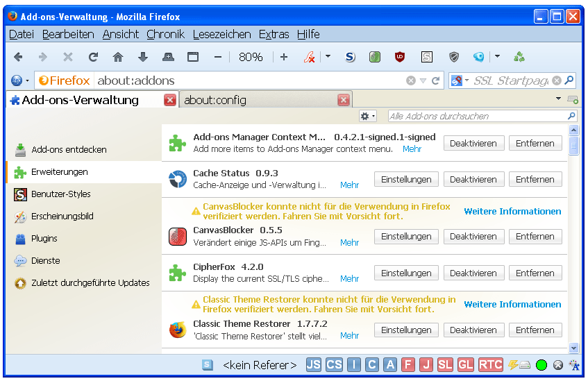Image resolution: width=588 pixels, height=381 pixels.
Task: Click the search magnifier in search box
Action: point(569,80)
